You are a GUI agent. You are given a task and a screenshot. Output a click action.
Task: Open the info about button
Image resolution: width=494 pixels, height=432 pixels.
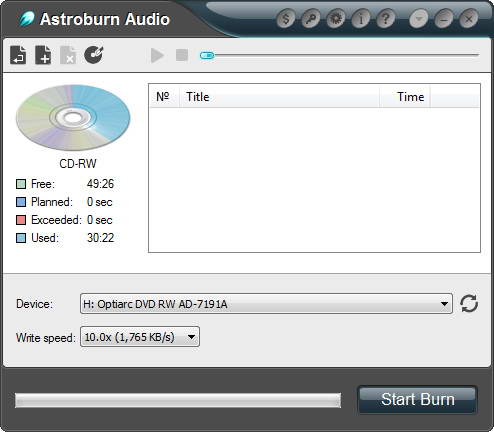pos(361,19)
